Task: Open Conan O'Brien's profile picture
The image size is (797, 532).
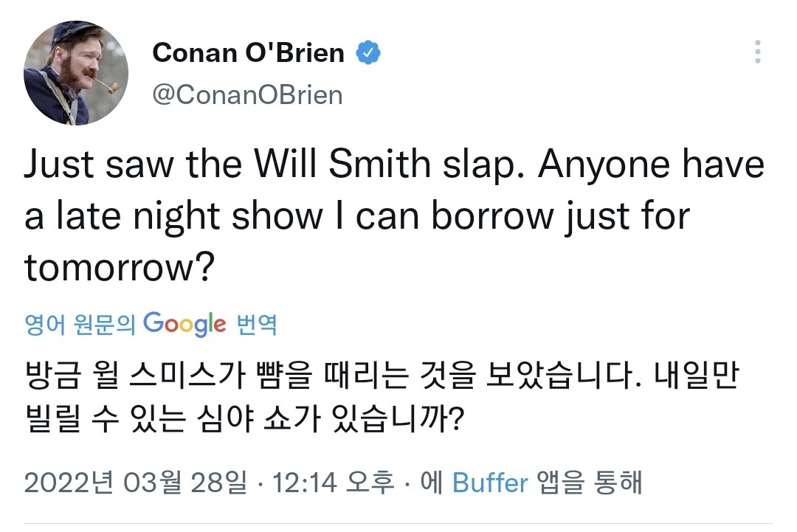Action: coord(76,72)
